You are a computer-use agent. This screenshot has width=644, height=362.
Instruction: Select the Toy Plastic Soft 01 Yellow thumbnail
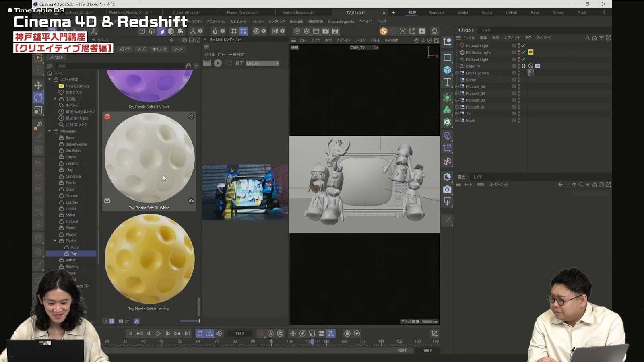tap(149, 259)
